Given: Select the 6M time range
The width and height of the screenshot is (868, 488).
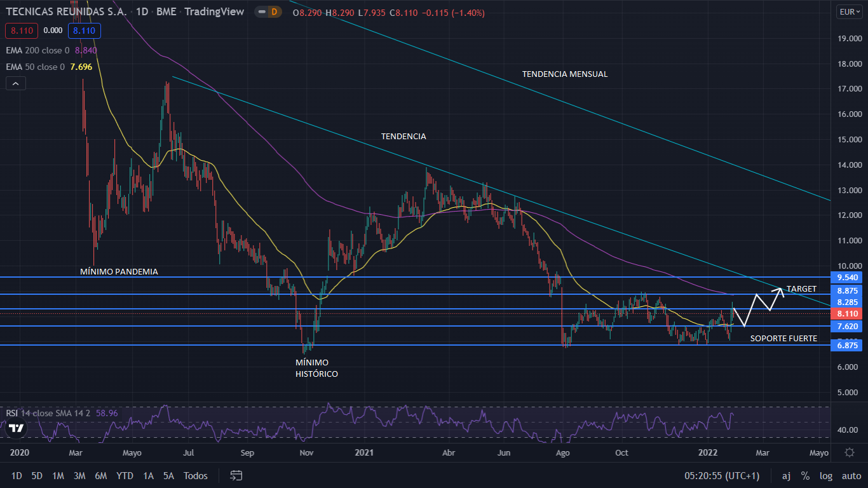Looking at the screenshot, I should [x=100, y=475].
